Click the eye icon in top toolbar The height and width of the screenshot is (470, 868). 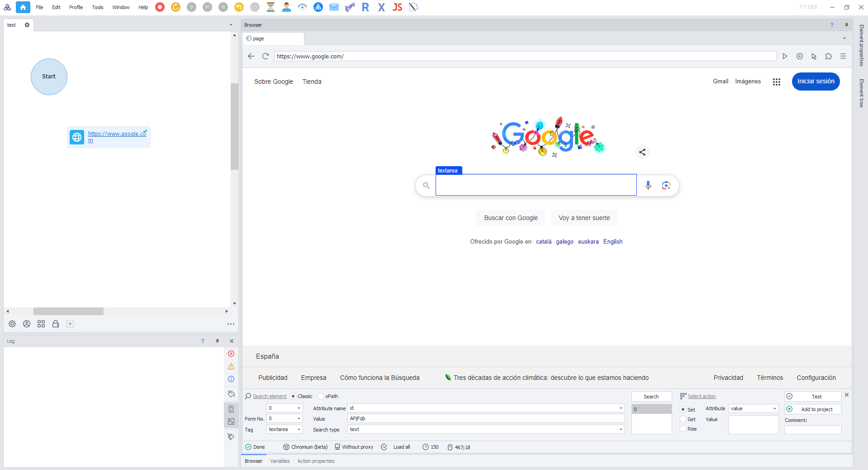(302, 7)
